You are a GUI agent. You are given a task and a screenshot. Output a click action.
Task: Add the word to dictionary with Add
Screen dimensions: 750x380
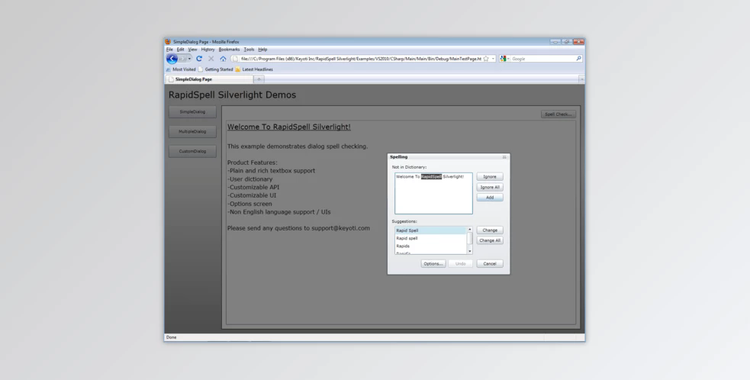click(489, 197)
